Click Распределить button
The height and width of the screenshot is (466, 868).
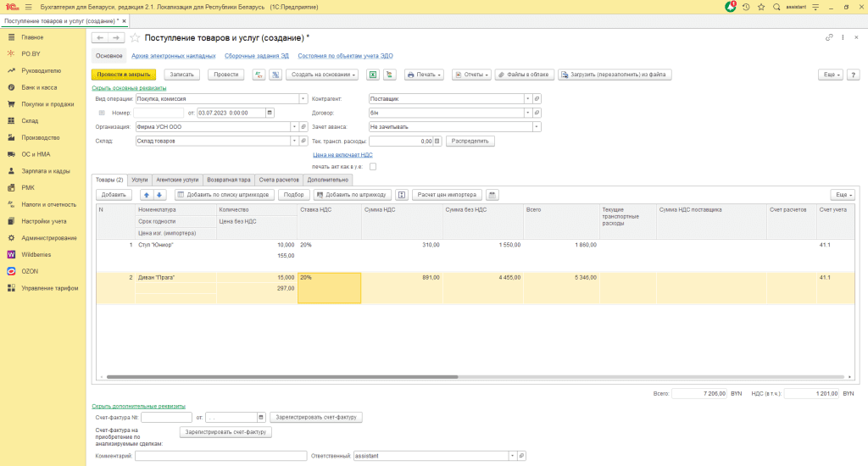point(470,141)
